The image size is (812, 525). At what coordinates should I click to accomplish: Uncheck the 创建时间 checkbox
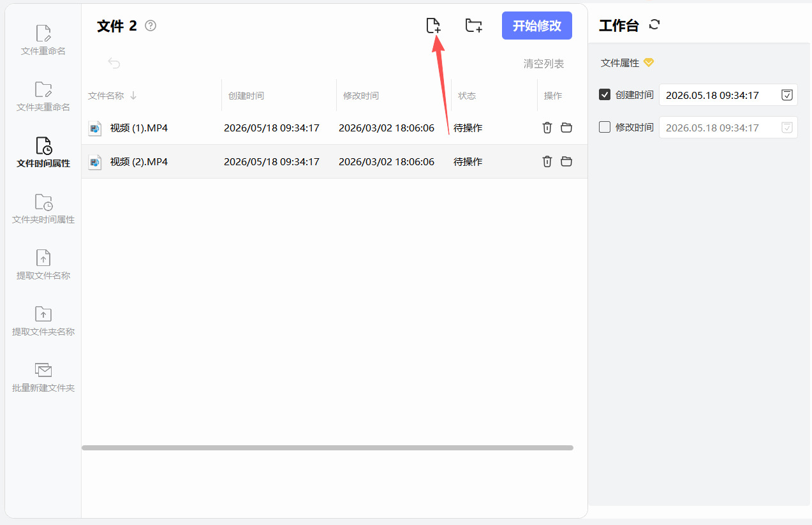click(605, 94)
